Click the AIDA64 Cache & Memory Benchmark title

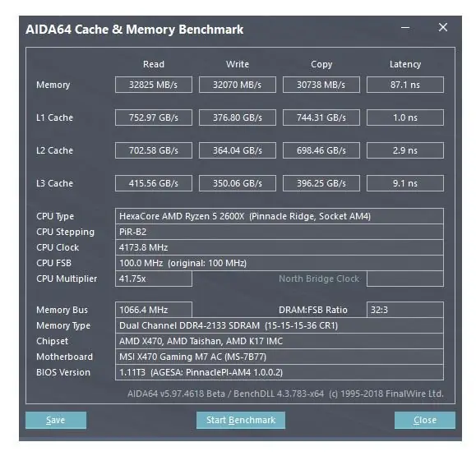point(135,30)
